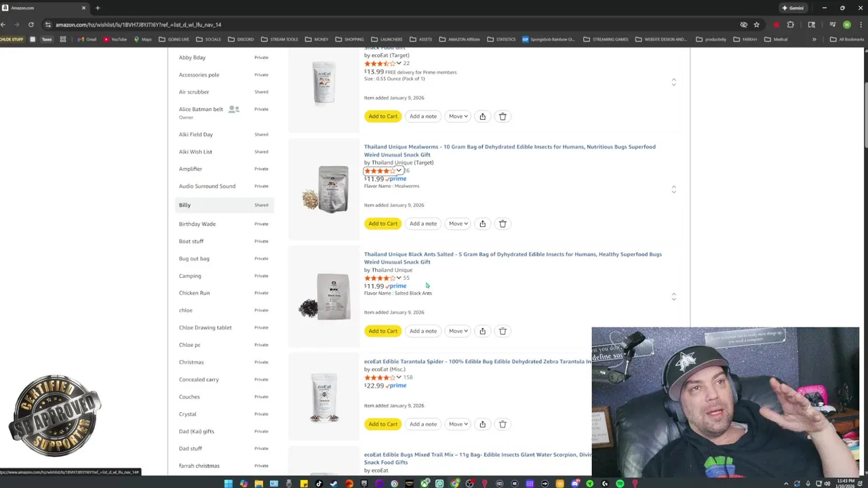
Task: Reorder handle for the Black Ants item
Action: pos(673,296)
